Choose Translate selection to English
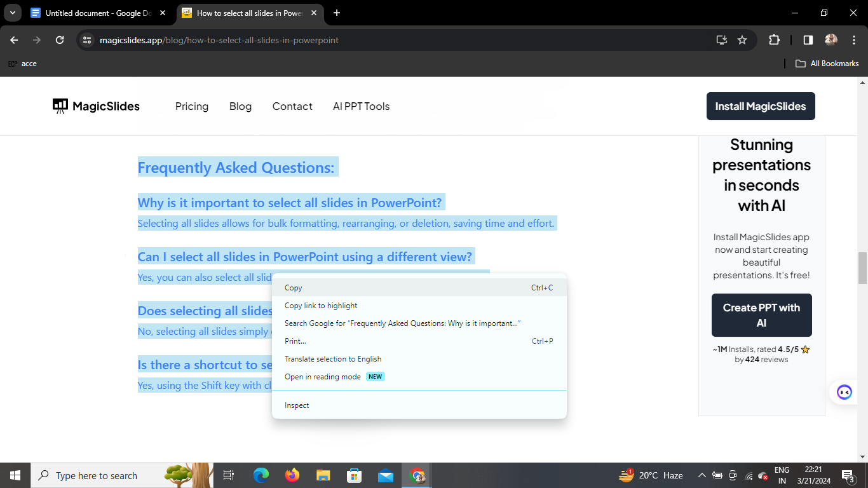The image size is (868, 488). pos(419,359)
